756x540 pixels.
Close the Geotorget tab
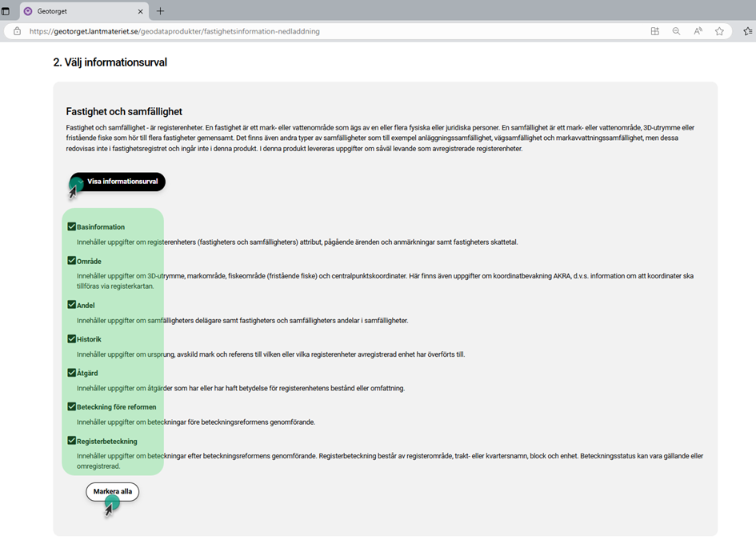(141, 11)
